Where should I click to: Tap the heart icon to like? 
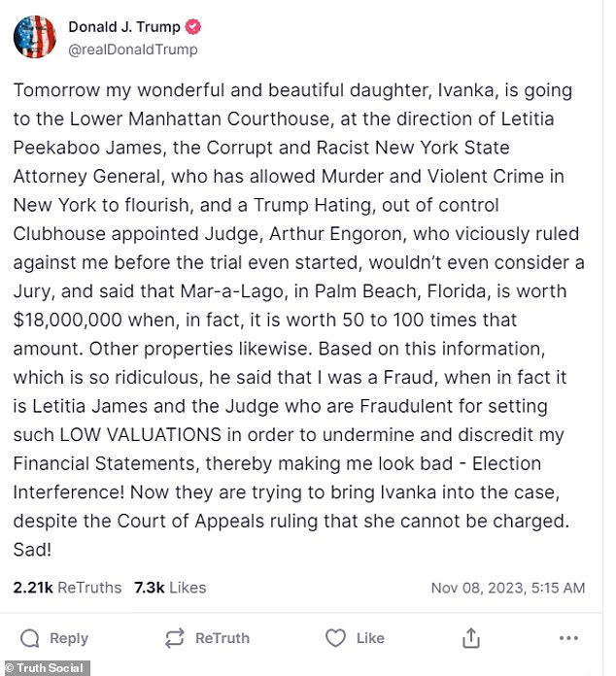335,638
